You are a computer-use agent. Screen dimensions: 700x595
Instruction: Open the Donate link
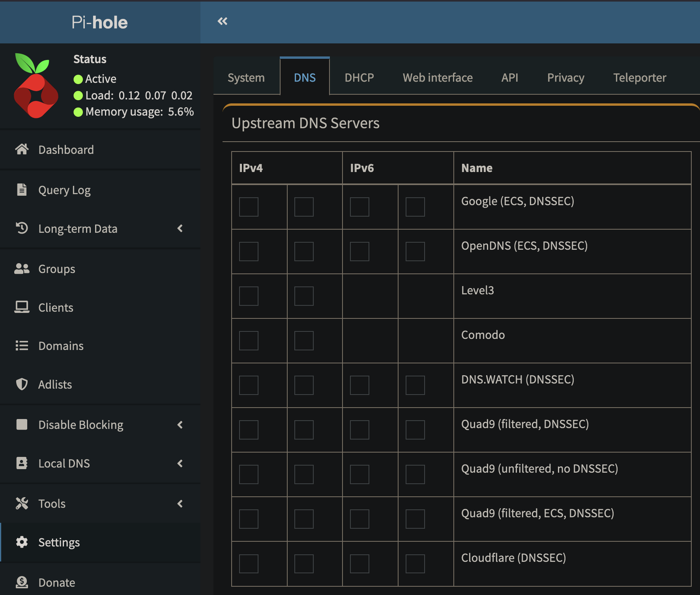tap(100, 582)
